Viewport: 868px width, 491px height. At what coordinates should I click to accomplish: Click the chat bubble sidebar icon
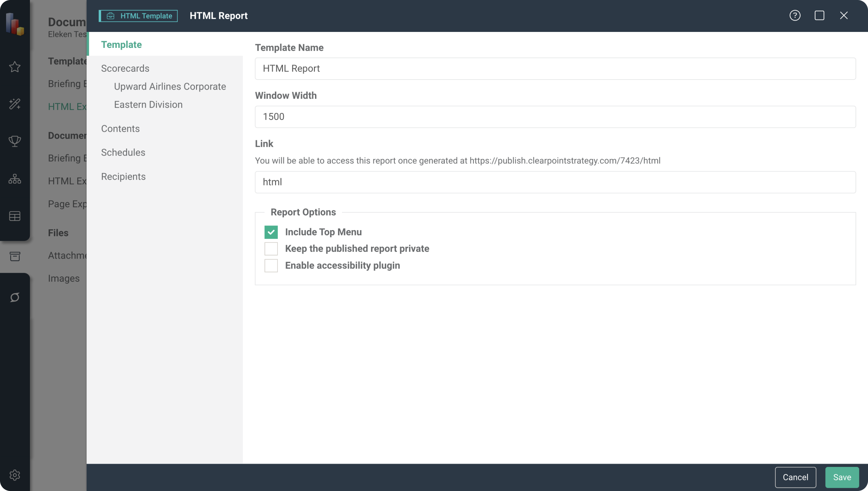point(15,297)
